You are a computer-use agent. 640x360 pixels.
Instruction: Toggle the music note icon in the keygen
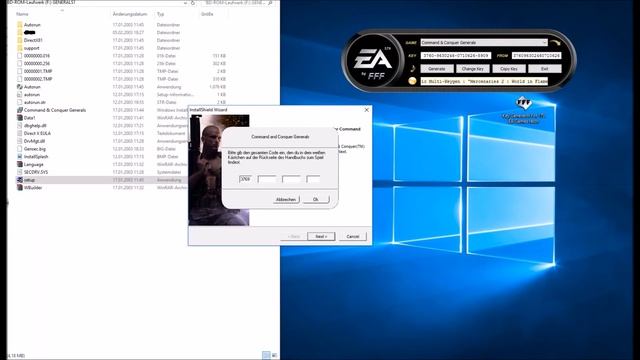coord(413,69)
